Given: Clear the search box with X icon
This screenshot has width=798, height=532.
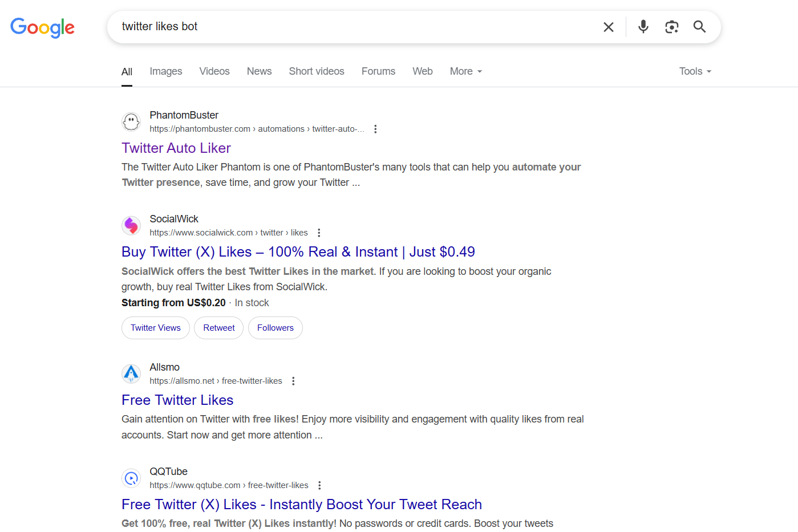Looking at the screenshot, I should click(609, 27).
